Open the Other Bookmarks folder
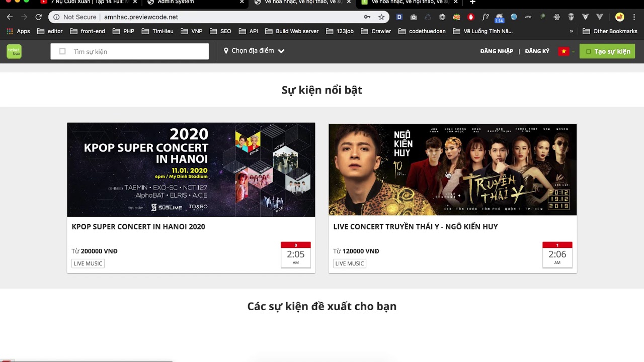 click(x=610, y=31)
